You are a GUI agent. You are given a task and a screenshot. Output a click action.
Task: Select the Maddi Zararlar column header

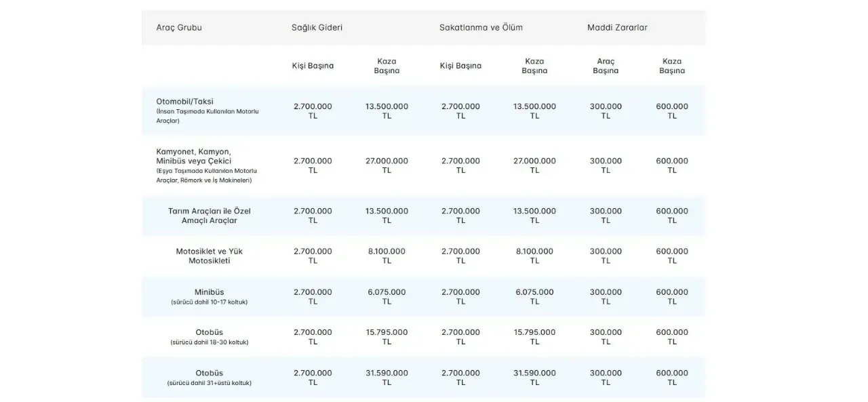pos(617,28)
